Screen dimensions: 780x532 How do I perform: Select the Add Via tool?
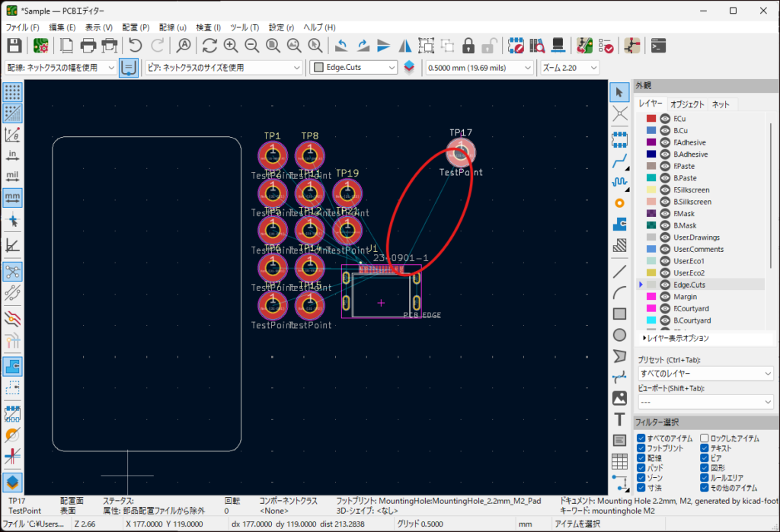[620, 202]
